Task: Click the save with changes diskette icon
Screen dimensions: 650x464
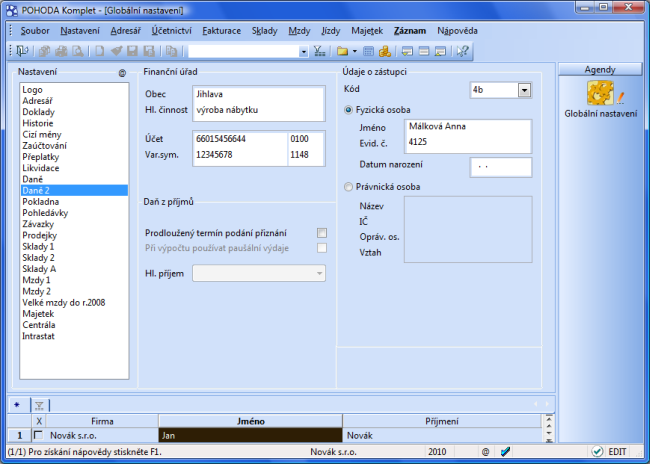Action: point(149,51)
